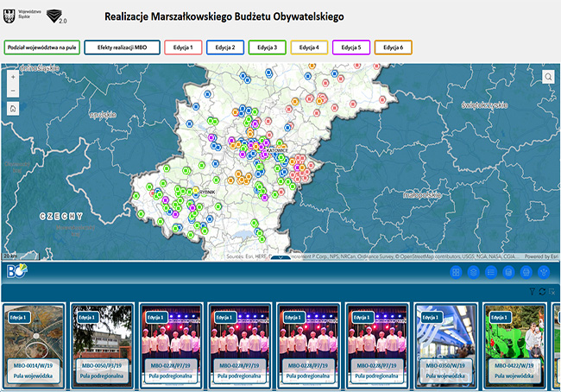Open project card MBO-0350/W/19

[x=445, y=346]
